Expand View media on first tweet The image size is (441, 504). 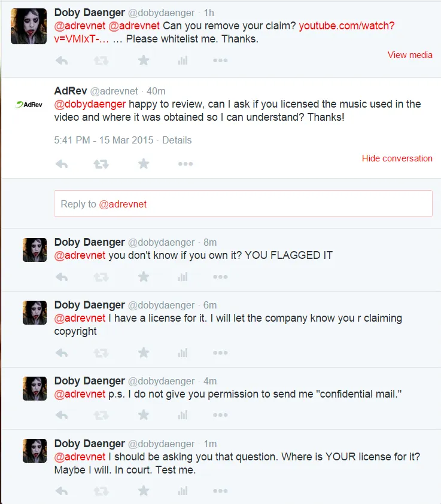[410, 55]
